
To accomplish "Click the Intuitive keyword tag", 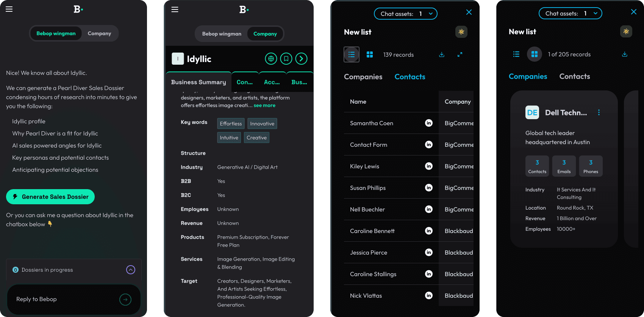I will coord(229,138).
